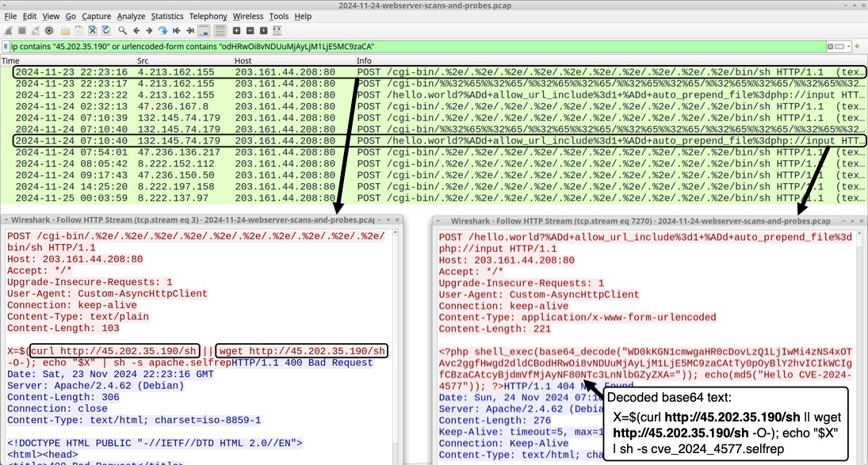Click User-Agent line in stream 3 window
This screenshot has height=465, width=868.
[107, 294]
